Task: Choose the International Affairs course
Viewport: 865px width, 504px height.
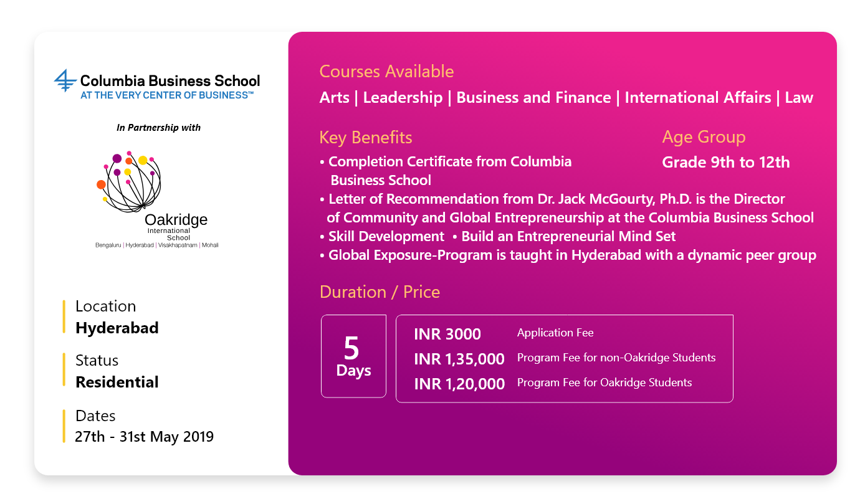Action: (x=698, y=98)
